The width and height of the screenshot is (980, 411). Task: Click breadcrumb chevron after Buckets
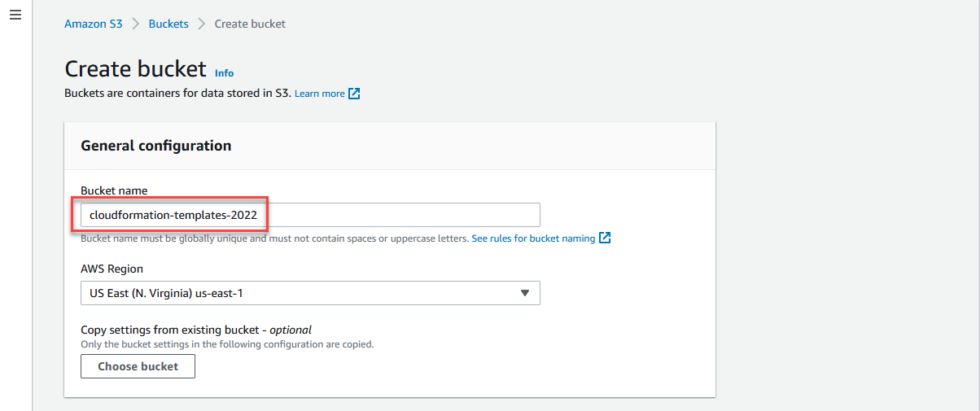coord(201,24)
